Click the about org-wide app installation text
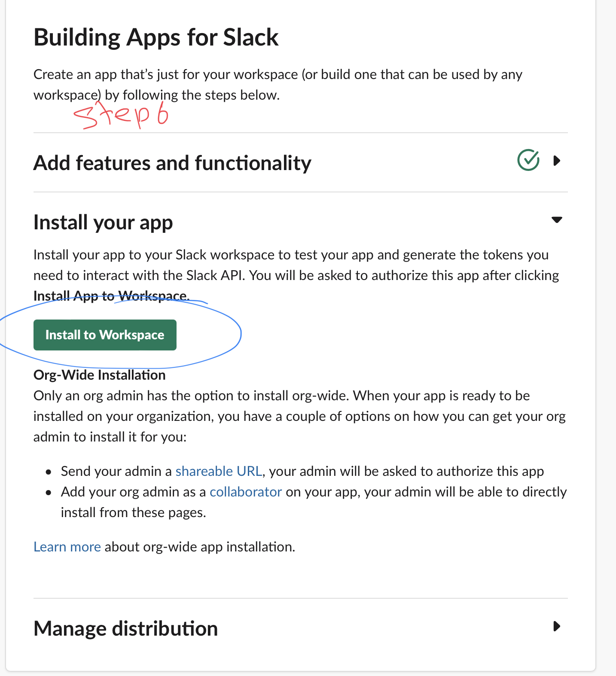616x676 pixels. [200, 547]
